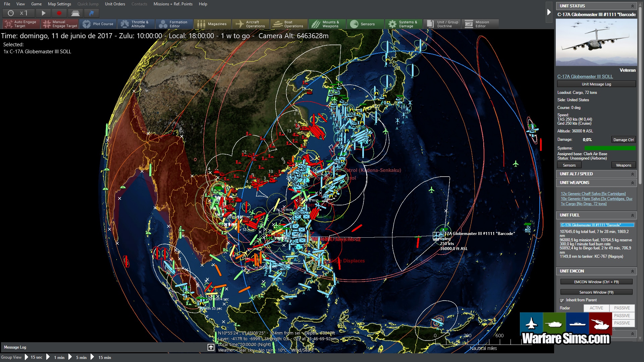644x362 pixels.
Task: Click Sensors button in Unit Status
Action: tap(569, 165)
